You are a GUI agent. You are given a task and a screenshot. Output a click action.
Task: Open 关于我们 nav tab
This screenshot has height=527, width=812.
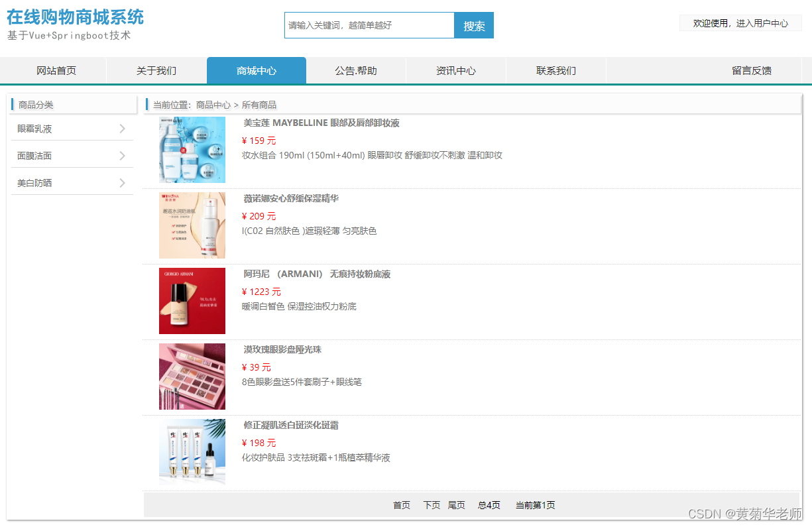pos(156,71)
